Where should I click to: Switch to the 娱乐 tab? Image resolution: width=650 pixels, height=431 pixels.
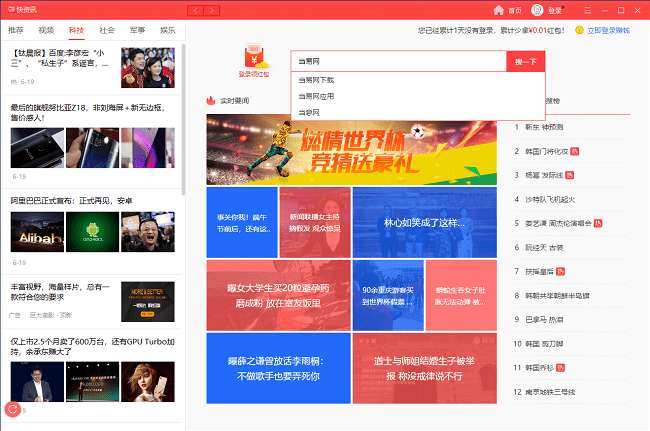coord(167,30)
